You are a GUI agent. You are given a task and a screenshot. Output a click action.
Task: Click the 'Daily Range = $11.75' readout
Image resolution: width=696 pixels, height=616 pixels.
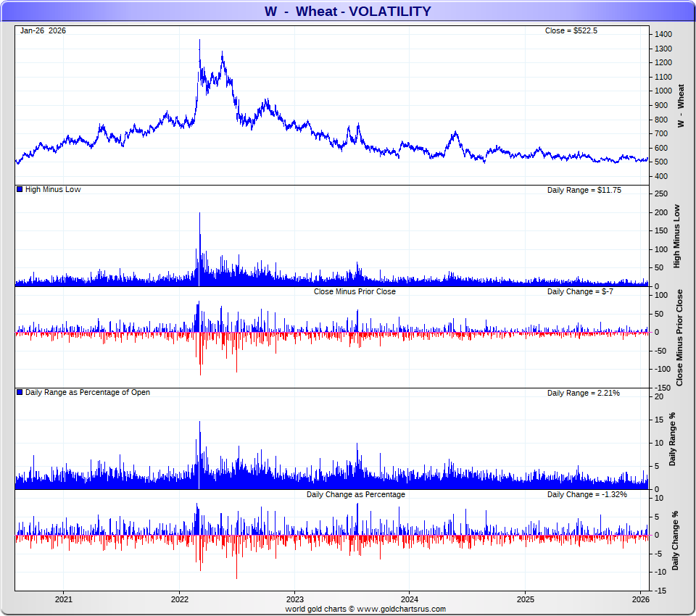point(584,190)
